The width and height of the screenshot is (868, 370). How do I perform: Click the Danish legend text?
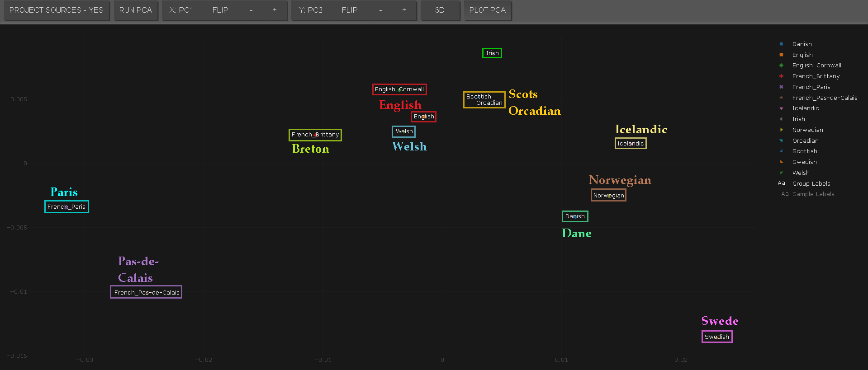coord(802,44)
